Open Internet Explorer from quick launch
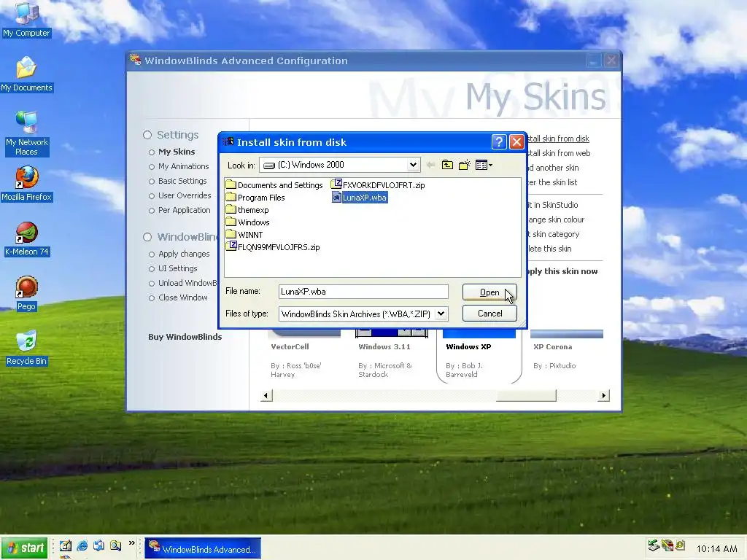 pos(82,545)
